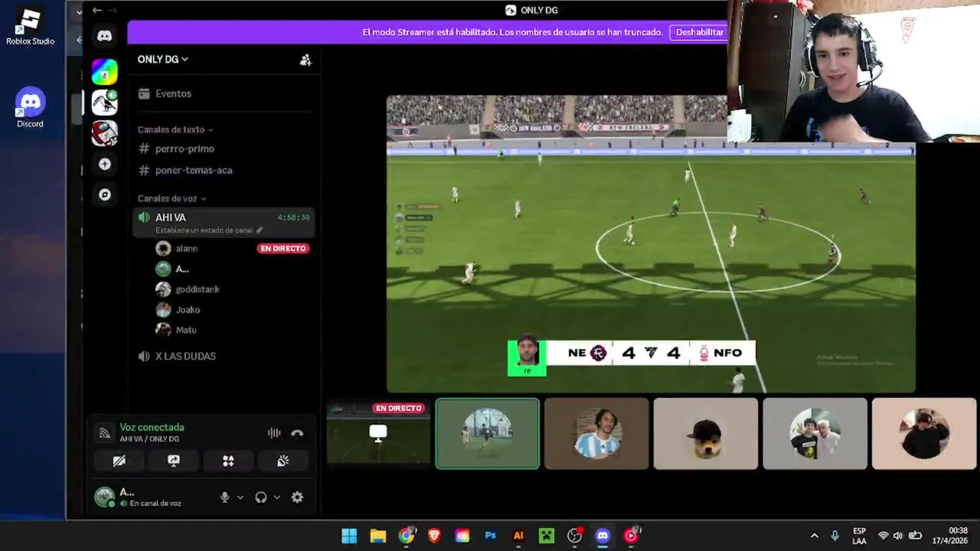Open the red helmet server icon
980x551 pixels.
[105, 133]
